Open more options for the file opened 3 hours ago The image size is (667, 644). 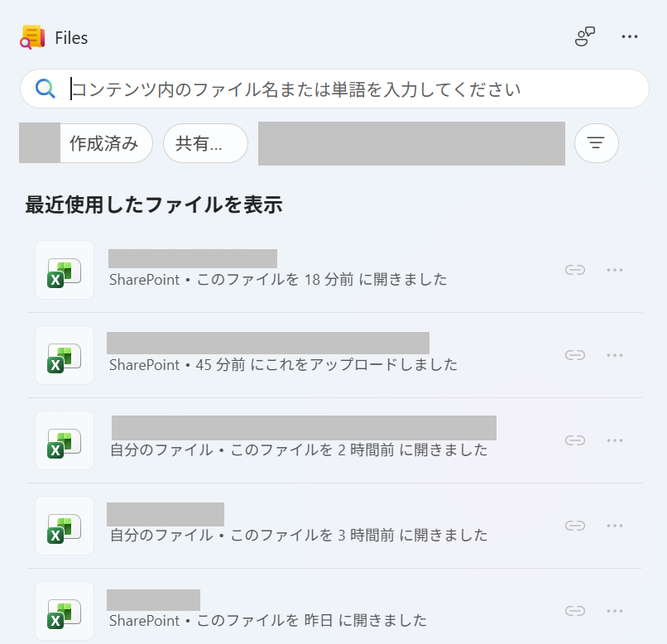pyautogui.click(x=615, y=526)
